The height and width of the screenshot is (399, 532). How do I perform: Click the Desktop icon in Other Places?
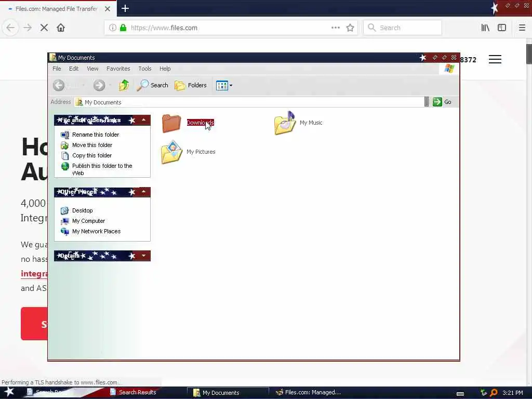click(x=65, y=211)
